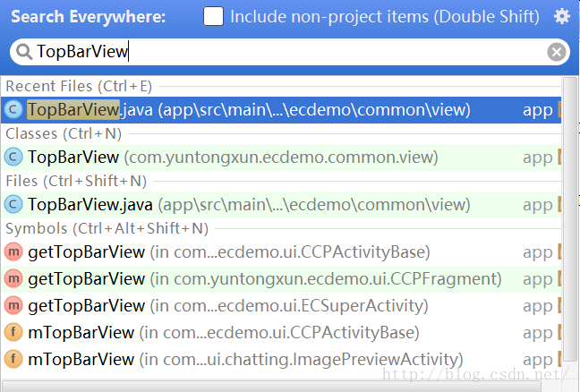Select TopBarView.java under Recent Files
This screenshot has width=580, height=392.
tap(281, 110)
